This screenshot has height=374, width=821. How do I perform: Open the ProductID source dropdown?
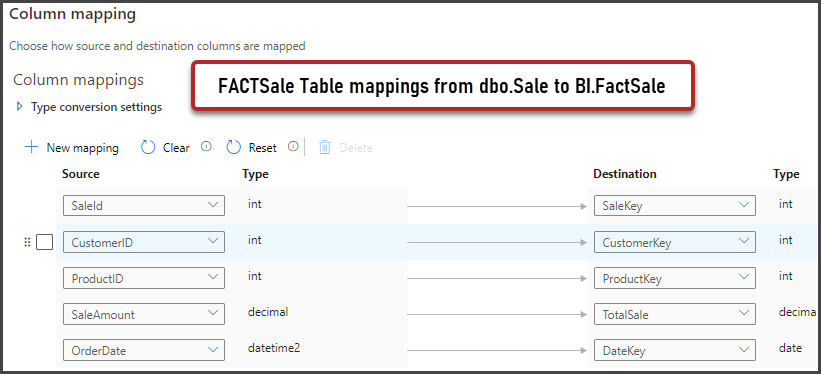144,278
